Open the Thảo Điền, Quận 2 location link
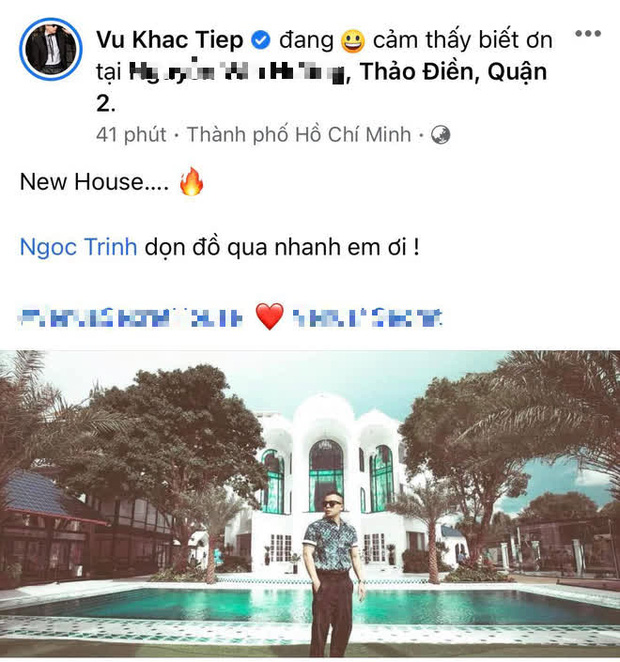This screenshot has width=620, height=662. point(453,72)
